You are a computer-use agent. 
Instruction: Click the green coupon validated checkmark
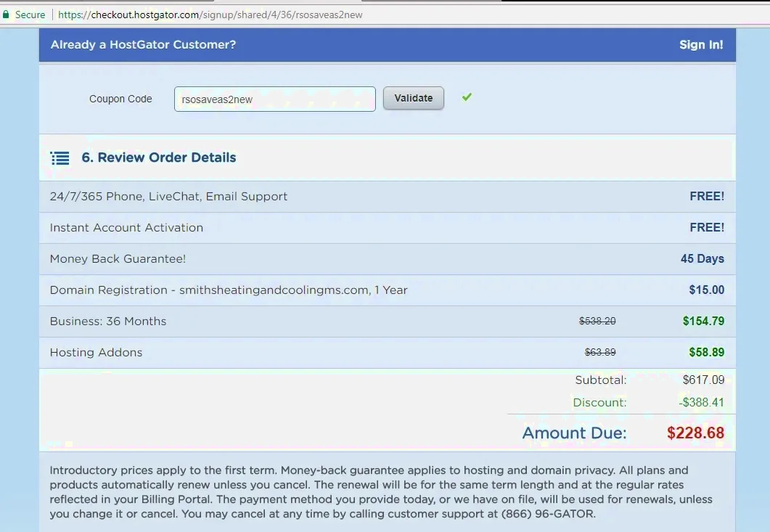[x=467, y=97]
